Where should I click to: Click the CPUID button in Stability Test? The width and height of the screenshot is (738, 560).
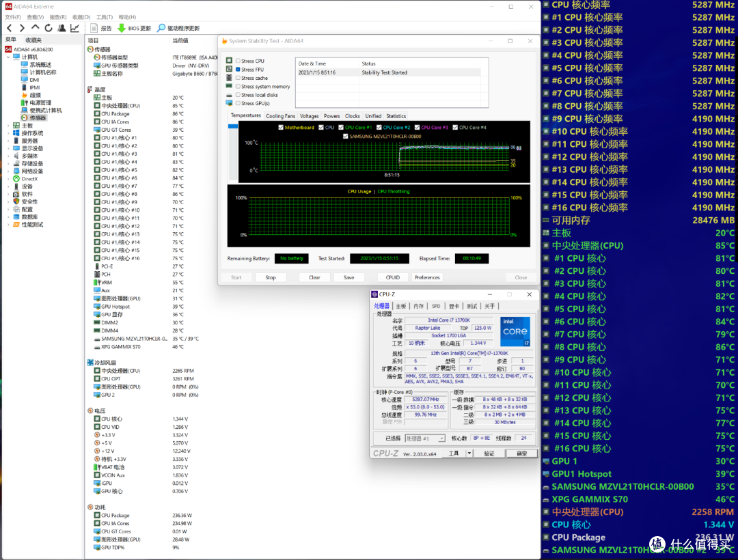(392, 277)
